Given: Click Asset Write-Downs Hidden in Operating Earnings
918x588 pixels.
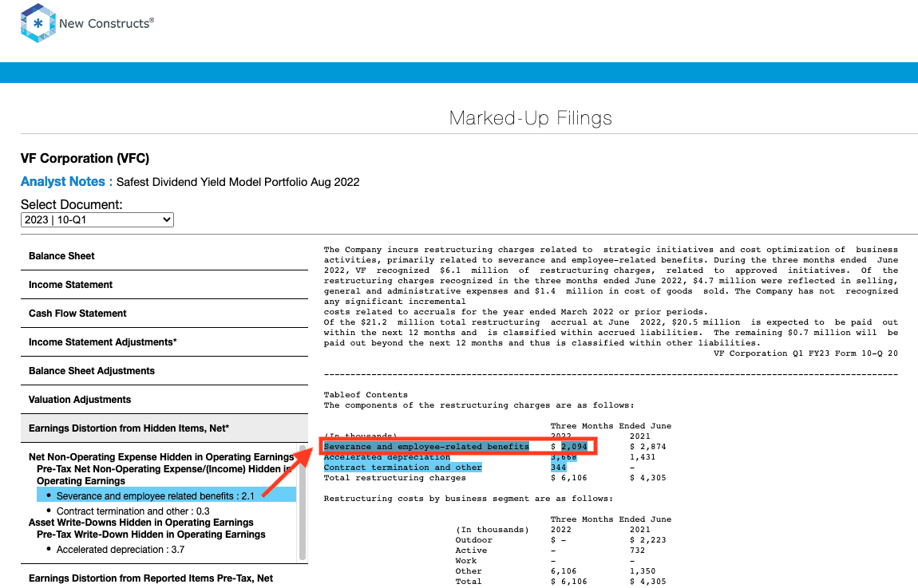Looking at the screenshot, I should (x=141, y=523).
